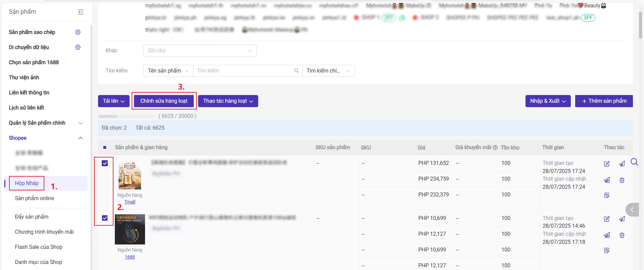Click the Chỉnh sửa hàng loạt button
This screenshot has width=644, height=270.
click(164, 101)
